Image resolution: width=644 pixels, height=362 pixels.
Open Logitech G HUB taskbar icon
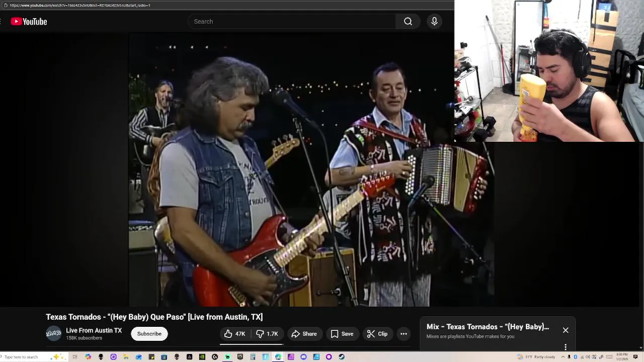click(215, 357)
